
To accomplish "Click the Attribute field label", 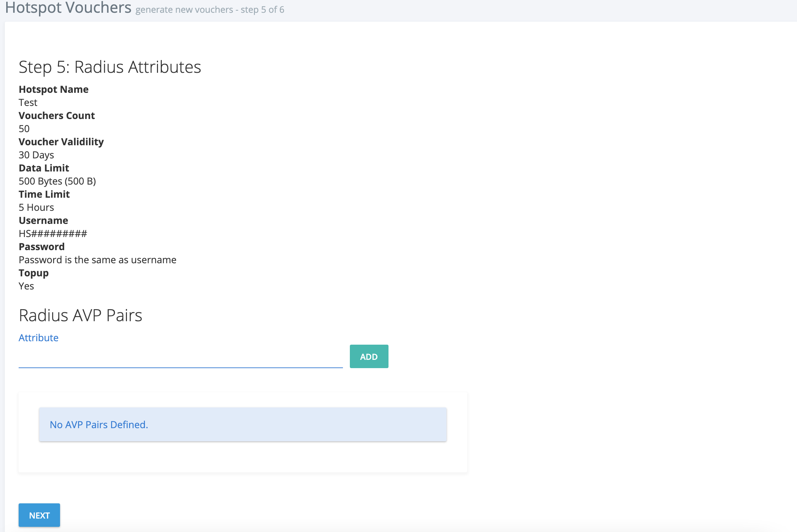I will 39,337.
